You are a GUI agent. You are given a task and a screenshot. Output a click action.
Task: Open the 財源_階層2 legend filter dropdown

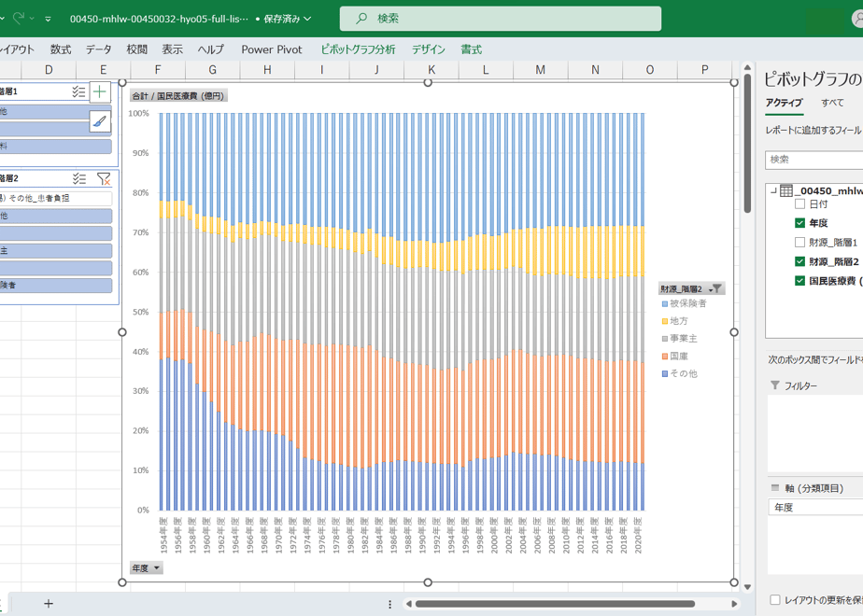click(x=715, y=288)
